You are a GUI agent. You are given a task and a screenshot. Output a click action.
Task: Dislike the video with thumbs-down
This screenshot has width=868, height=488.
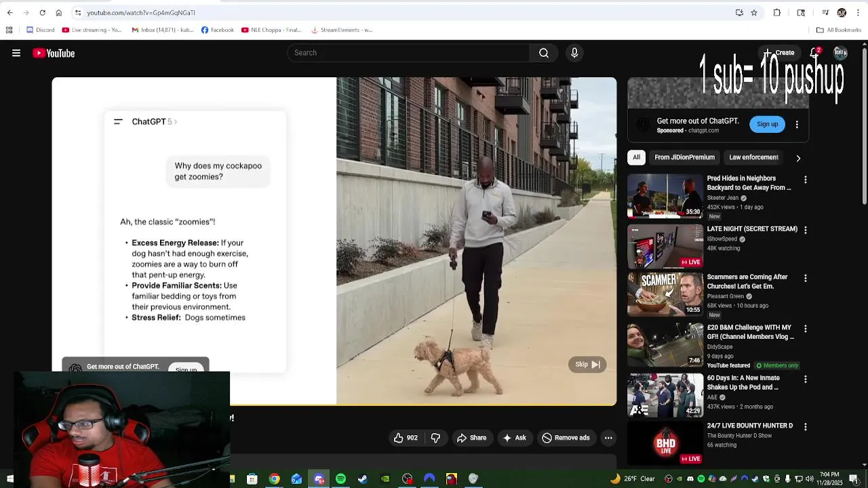coord(435,438)
